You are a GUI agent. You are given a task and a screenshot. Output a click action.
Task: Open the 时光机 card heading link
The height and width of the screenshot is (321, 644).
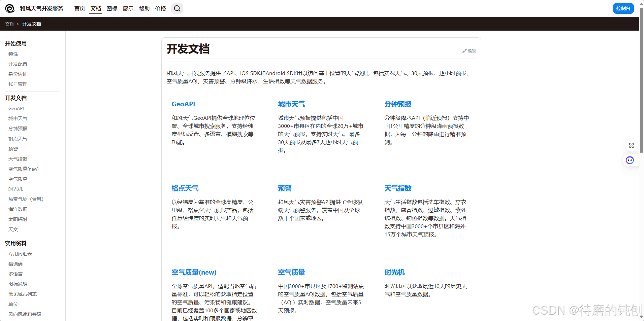[394, 272]
